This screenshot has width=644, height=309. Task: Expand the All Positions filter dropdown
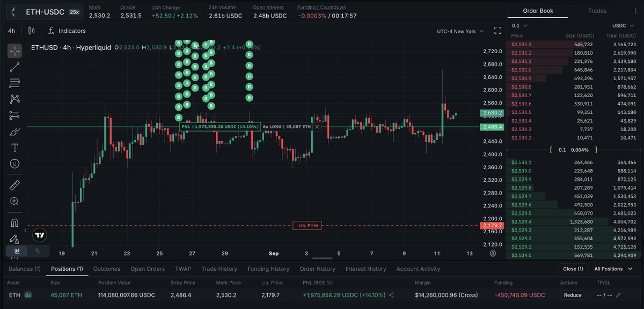[x=613, y=269]
